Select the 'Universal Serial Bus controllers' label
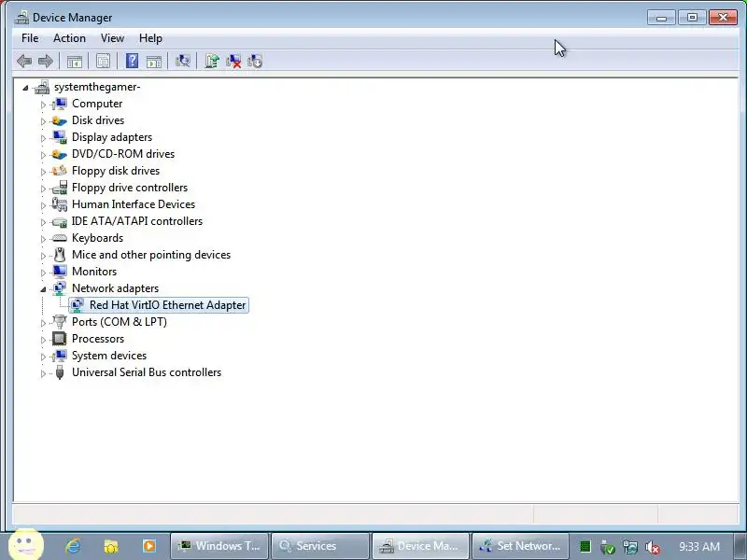 [147, 372]
